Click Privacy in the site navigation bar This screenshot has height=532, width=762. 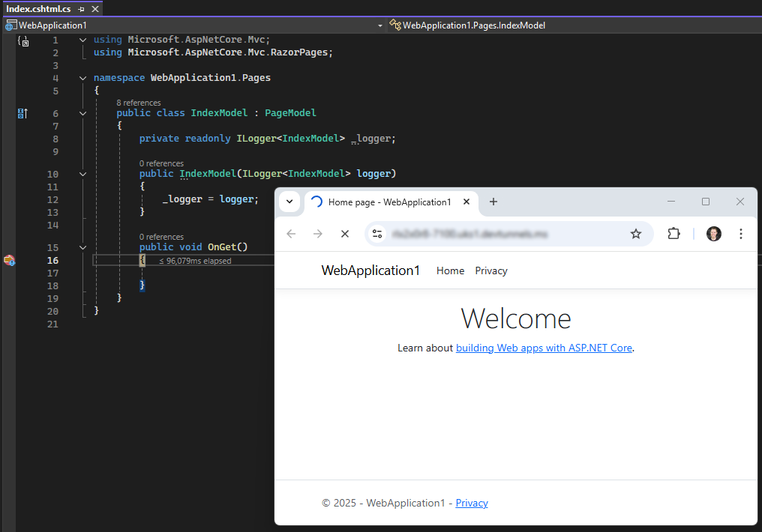(x=491, y=270)
